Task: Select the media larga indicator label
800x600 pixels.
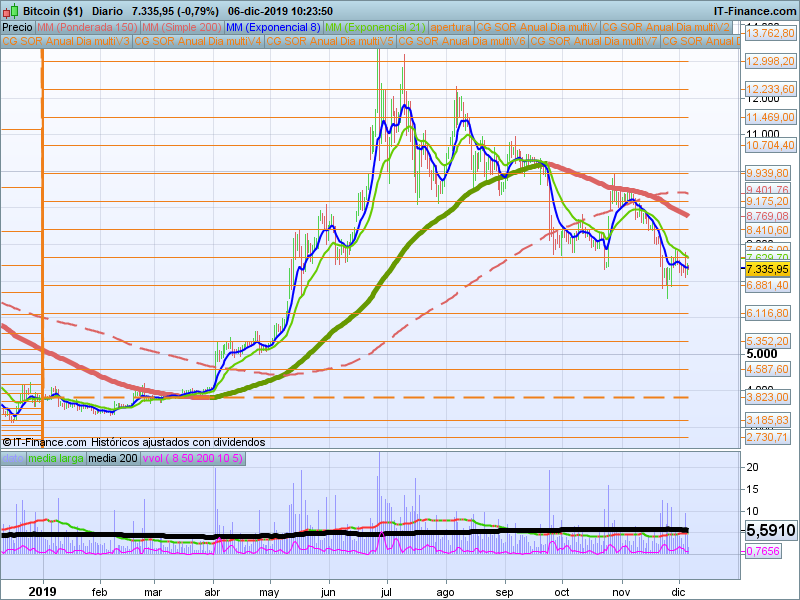Action: [x=56, y=458]
